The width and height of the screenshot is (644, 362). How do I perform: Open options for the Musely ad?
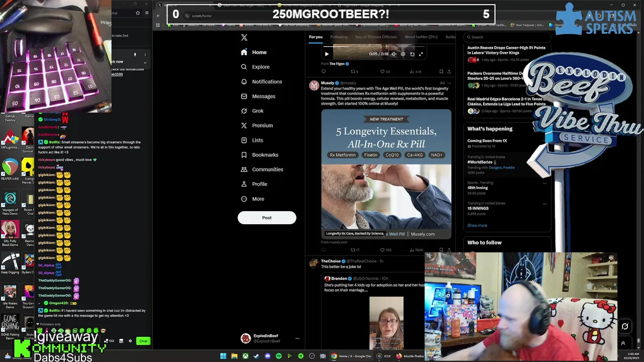(x=449, y=83)
